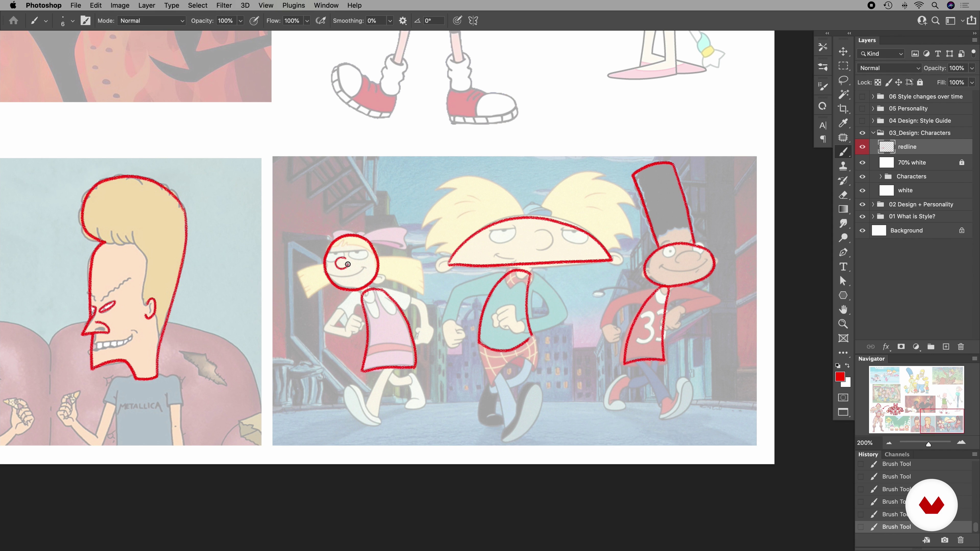Collapse the 03_Design: Characters group

click(873, 133)
